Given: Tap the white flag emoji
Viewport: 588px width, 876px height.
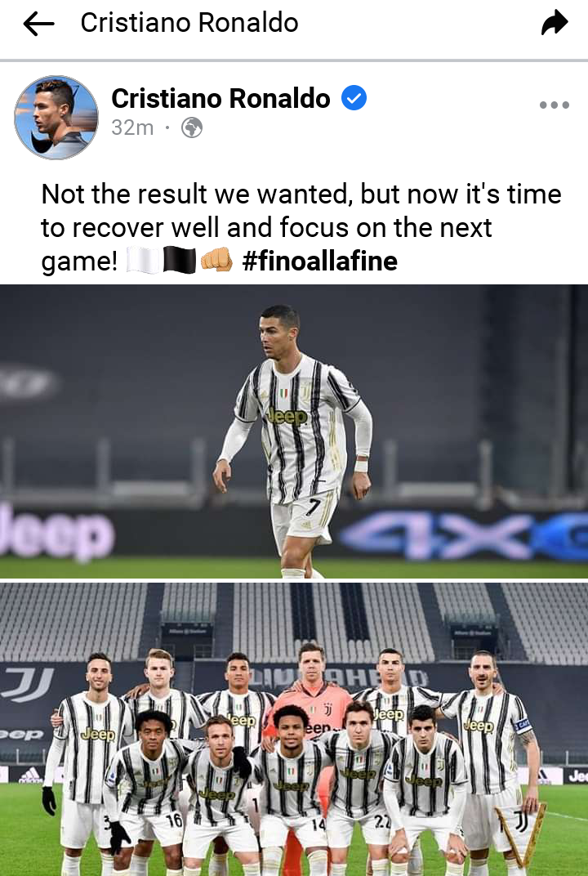Looking at the screenshot, I should 143,261.
